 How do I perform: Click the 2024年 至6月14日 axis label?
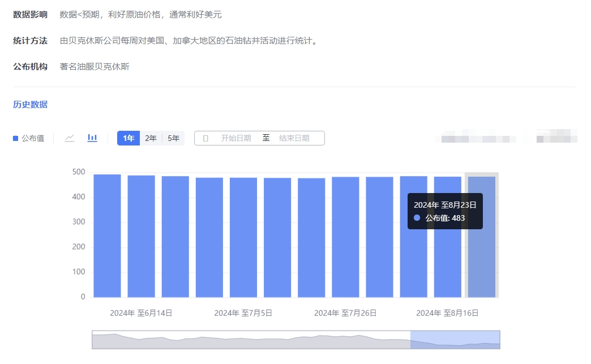[141, 313]
